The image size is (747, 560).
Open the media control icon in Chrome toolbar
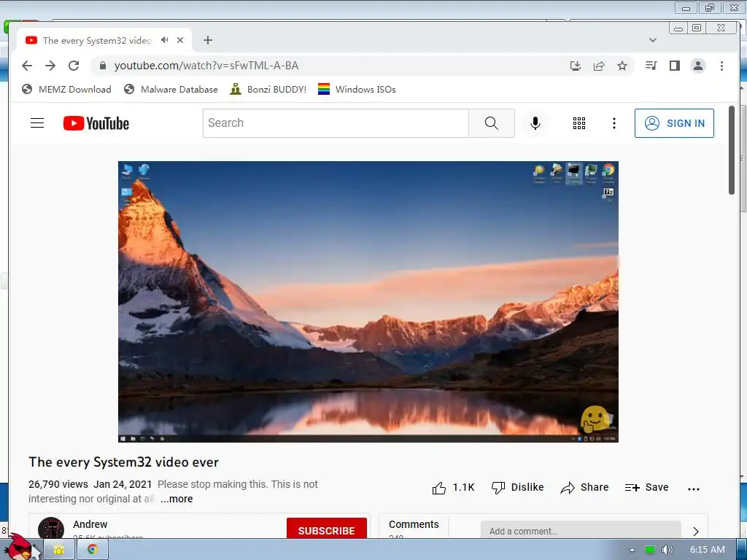(651, 66)
